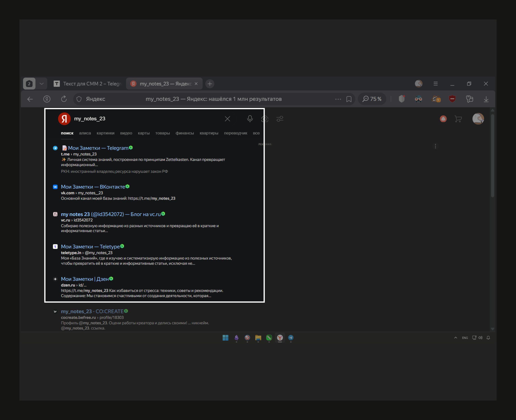516x420 pixels.
Task: Switch to the картинки search tab
Action: pyautogui.click(x=105, y=133)
